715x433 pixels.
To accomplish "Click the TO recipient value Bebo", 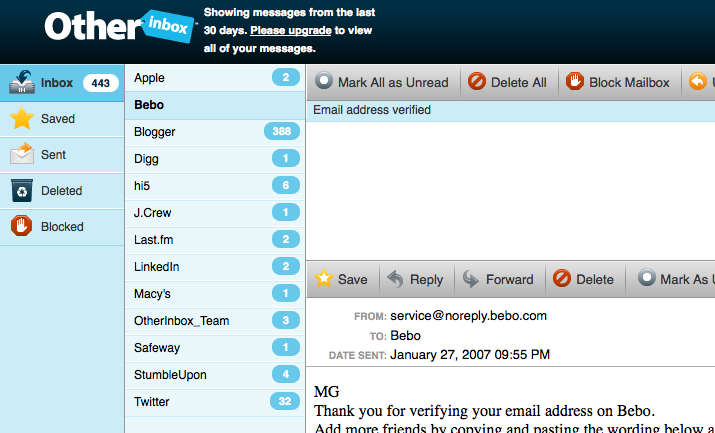I will click(x=405, y=336).
